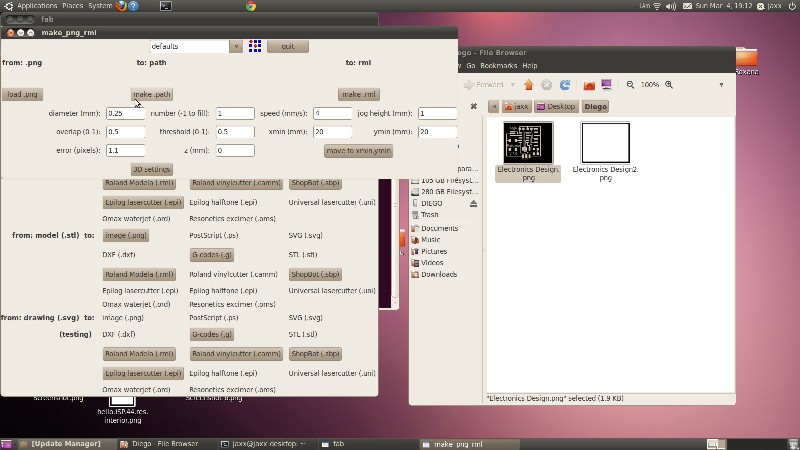800x450 pixels.
Task: Open Downloads in File Browser sidebar
Action: tap(439, 274)
